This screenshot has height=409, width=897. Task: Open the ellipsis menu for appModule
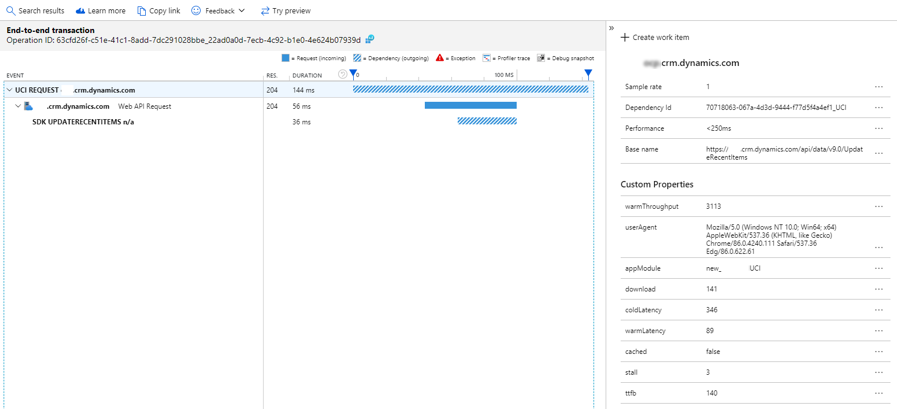(x=879, y=268)
